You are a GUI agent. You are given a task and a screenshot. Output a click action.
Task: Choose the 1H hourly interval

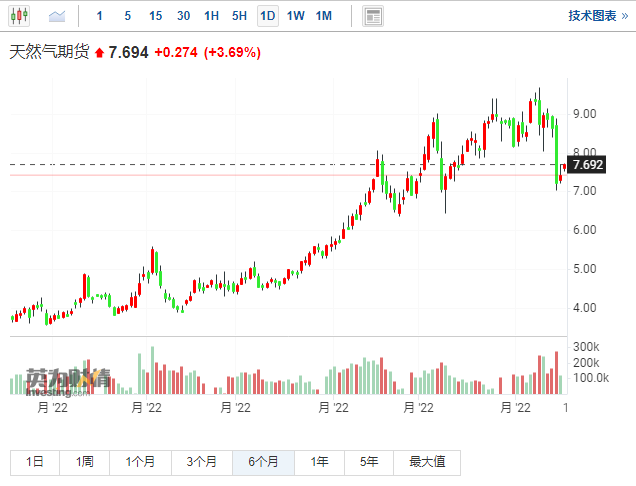point(211,16)
